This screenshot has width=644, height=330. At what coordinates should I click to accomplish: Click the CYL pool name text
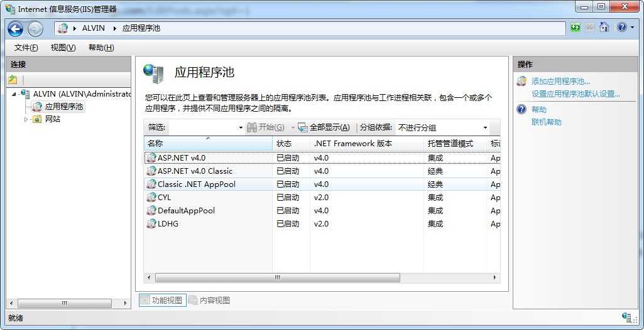tap(164, 197)
